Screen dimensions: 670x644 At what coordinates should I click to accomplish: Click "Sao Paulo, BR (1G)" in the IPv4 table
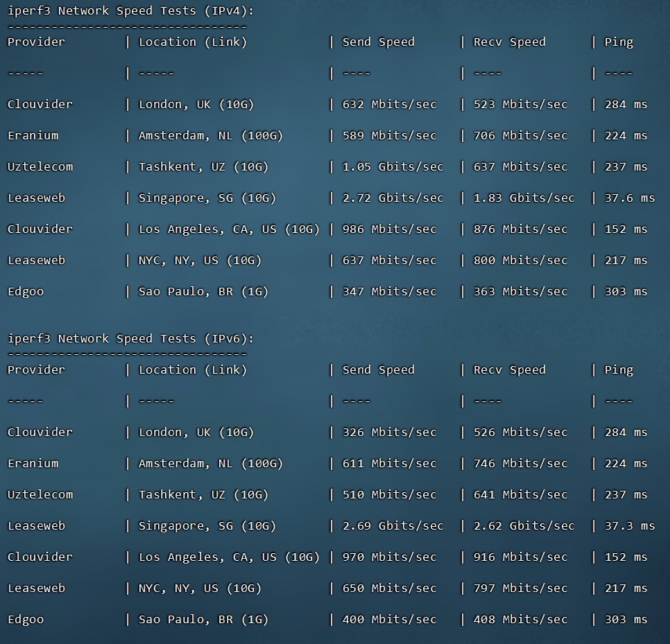(x=203, y=292)
